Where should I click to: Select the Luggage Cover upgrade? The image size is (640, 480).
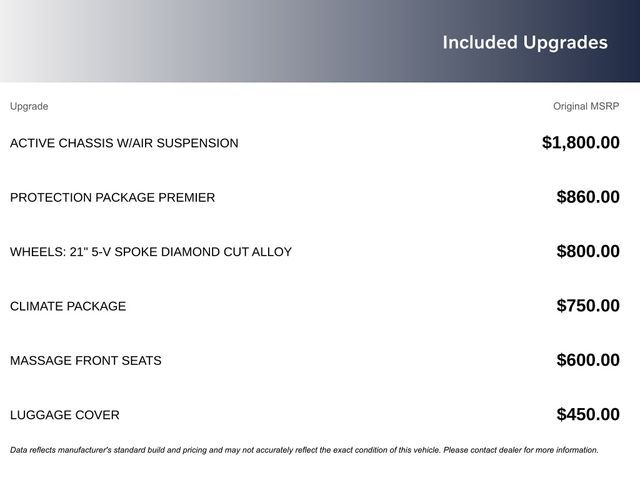[64, 415]
